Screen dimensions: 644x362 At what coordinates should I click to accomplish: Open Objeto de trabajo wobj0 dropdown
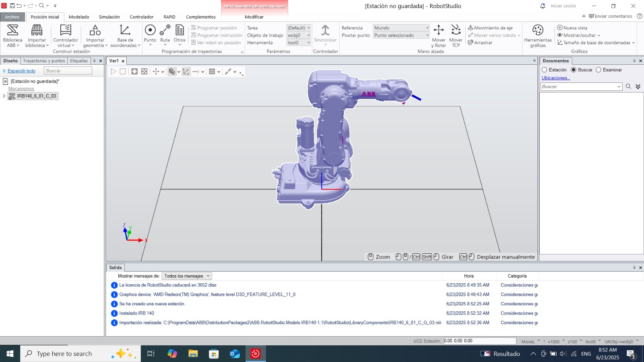[x=299, y=35]
